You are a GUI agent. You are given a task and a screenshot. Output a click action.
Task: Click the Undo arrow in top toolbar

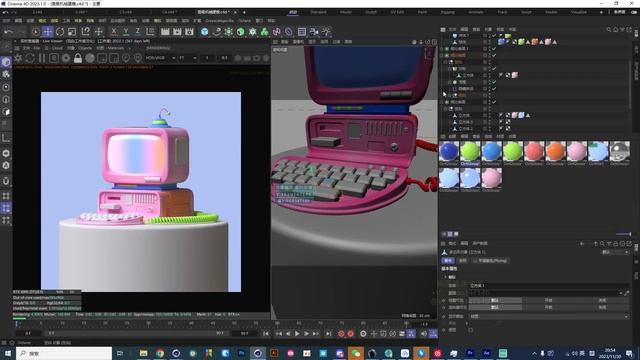(x=9, y=31)
